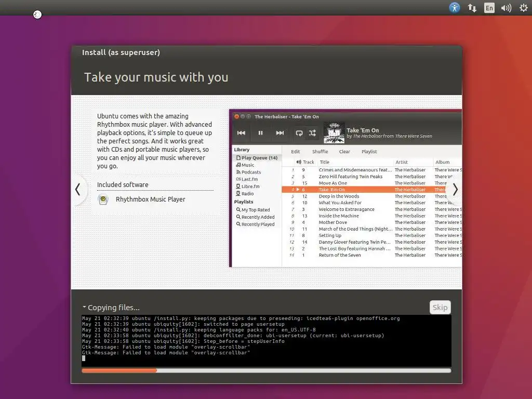Select Podcasts in the Library sidebar
Viewport: 532px width, 399px height.
coord(248,172)
